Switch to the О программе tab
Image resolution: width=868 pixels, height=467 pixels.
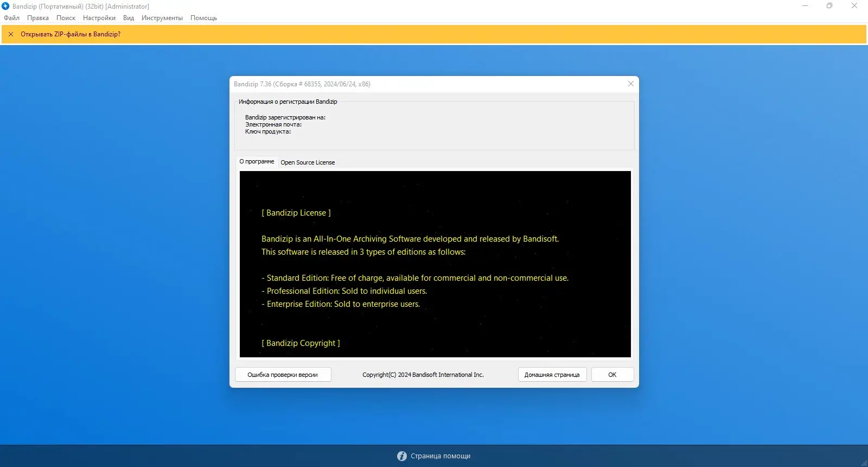(257, 162)
